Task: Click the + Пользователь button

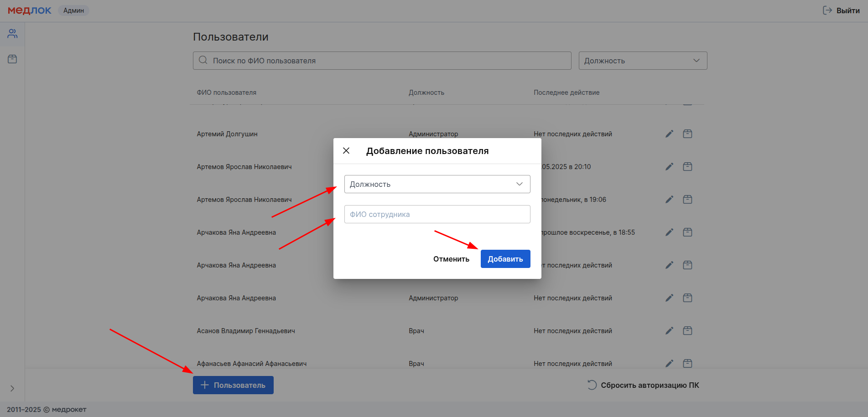Action: 233,385
